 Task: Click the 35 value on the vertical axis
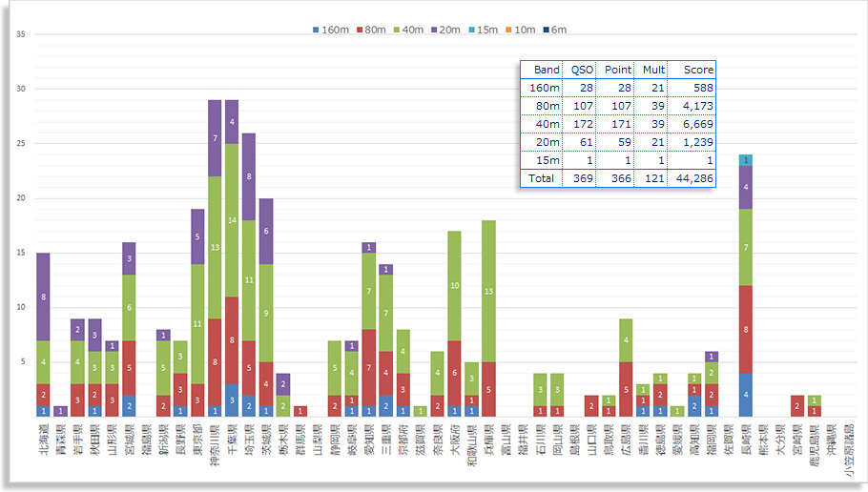(x=20, y=34)
